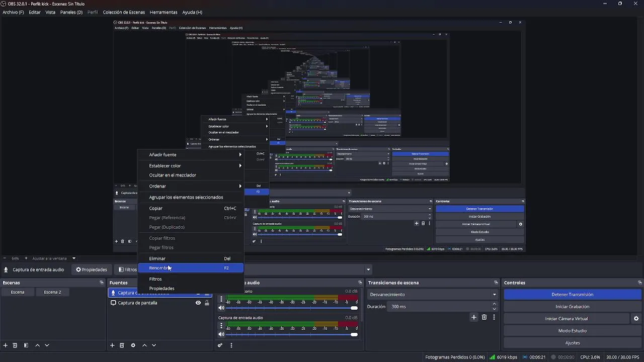
Task: Choose Copiar in context menu
Action: pyautogui.click(x=191, y=208)
